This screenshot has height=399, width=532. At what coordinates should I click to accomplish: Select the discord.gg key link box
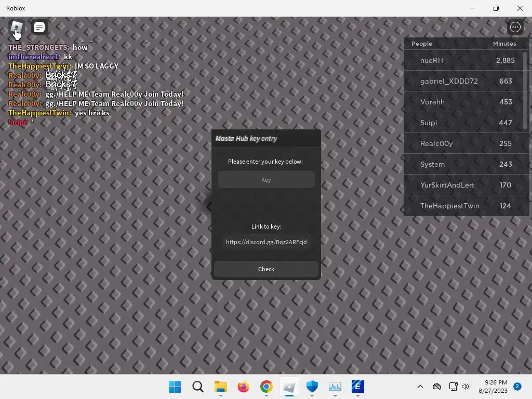tap(266, 242)
